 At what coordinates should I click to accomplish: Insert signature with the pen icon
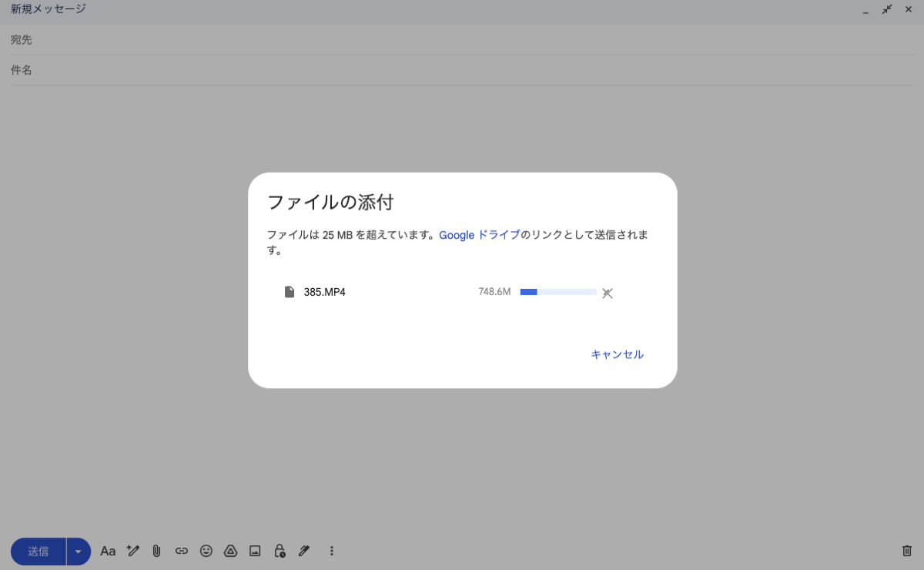304,551
